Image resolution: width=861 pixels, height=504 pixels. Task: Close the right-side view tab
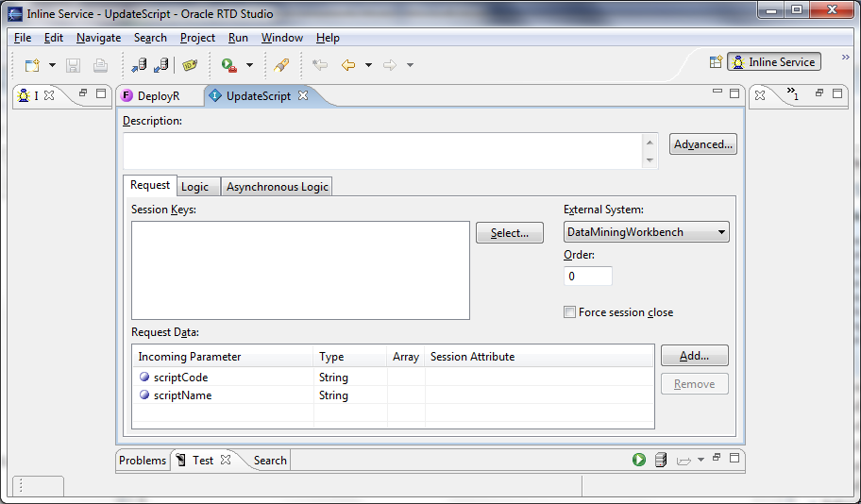pyautogui.click(x=760, y=95)
